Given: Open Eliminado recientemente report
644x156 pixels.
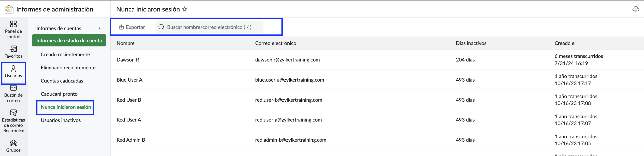Looking at the screenshot, I should pos(68,68).
